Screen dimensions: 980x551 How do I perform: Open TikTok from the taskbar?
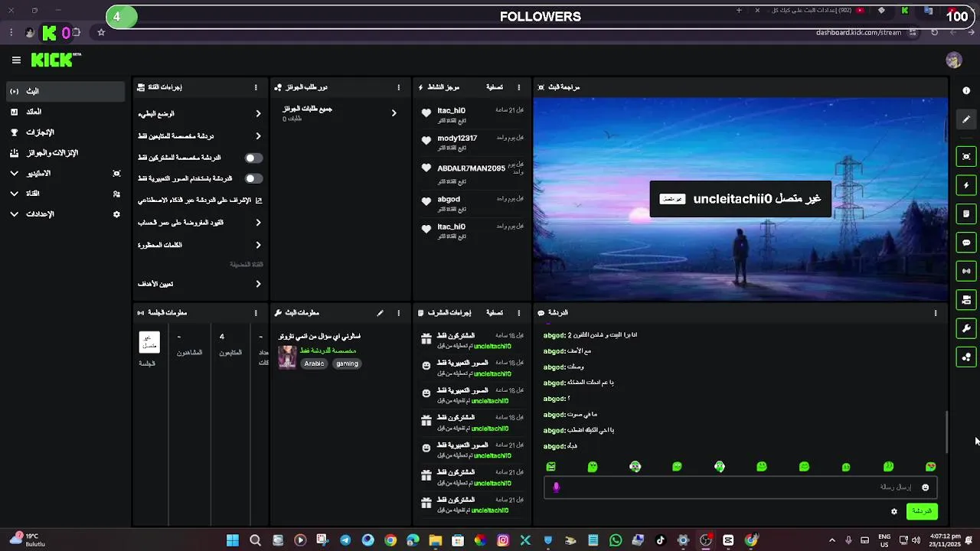coord(661,540)
